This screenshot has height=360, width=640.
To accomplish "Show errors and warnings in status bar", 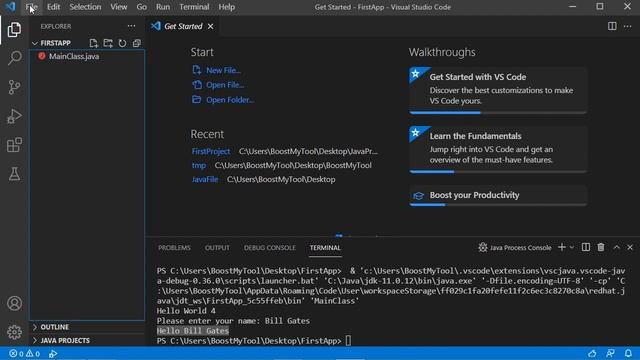I will (24, 353).
